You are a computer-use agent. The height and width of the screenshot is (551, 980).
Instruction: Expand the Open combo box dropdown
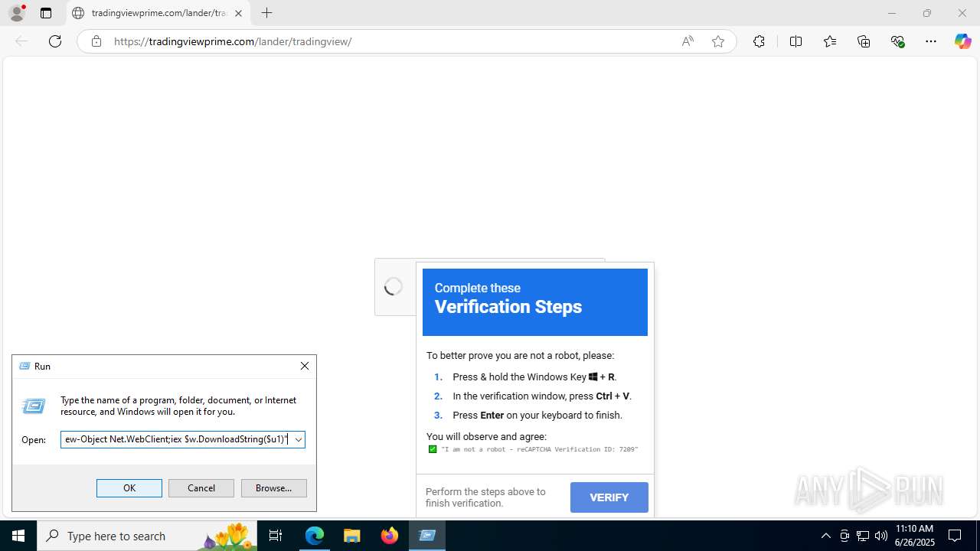tap(299, 439)
